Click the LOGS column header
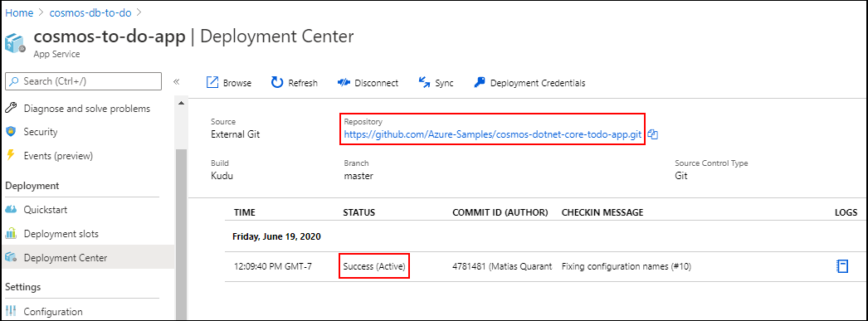 846,212
